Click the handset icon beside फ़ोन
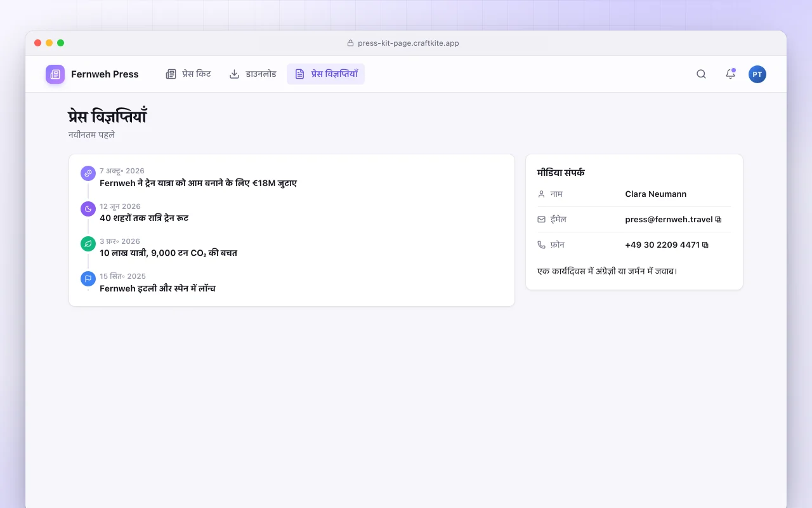 (541, 245)
